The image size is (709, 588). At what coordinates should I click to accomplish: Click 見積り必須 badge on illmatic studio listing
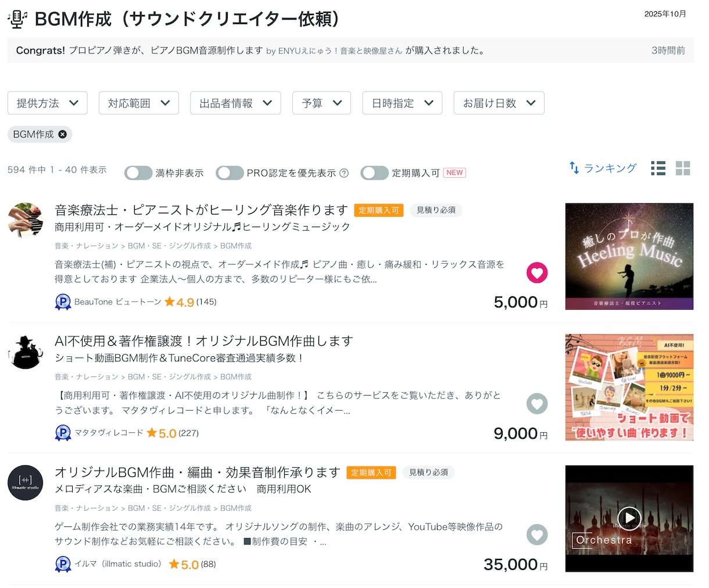click(x=428, y=473)
